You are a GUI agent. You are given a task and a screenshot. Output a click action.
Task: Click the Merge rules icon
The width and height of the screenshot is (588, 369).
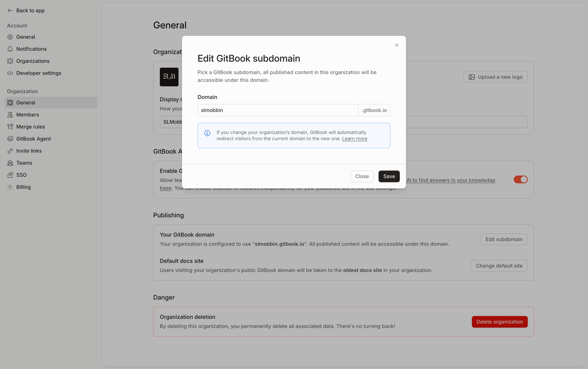tap(10, 127)
